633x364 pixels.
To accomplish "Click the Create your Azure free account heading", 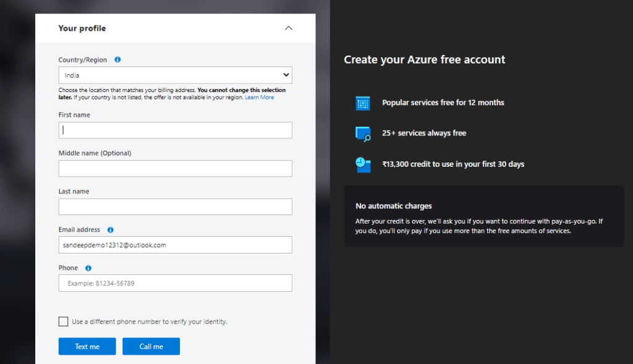I will click(424, 60).
